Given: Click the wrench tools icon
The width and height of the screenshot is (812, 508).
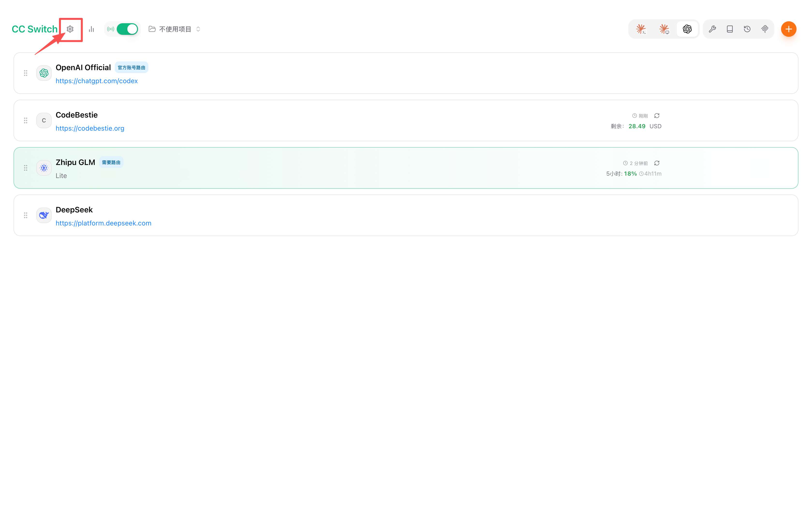Looking at the screenshot, I should click(x=712, y=29).
